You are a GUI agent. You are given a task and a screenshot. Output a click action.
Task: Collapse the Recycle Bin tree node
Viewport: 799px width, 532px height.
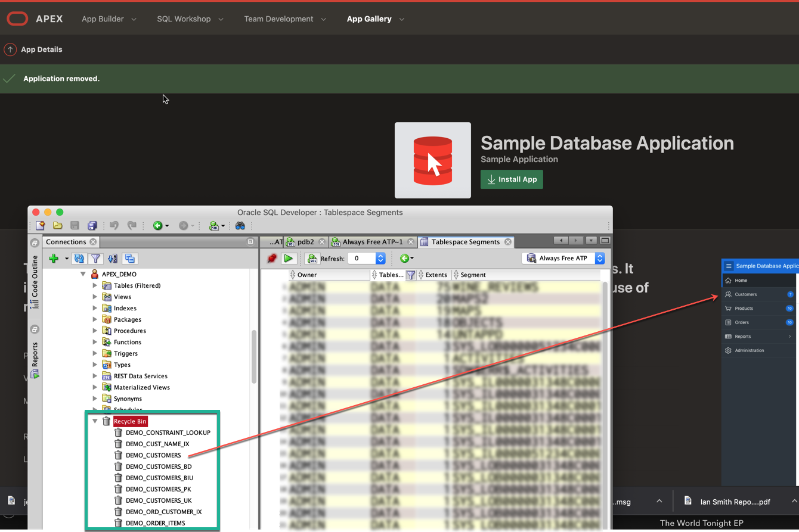95,421
